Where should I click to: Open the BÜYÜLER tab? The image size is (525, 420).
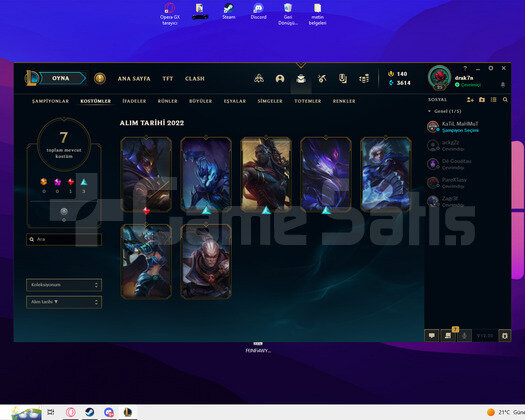(200, 101)
